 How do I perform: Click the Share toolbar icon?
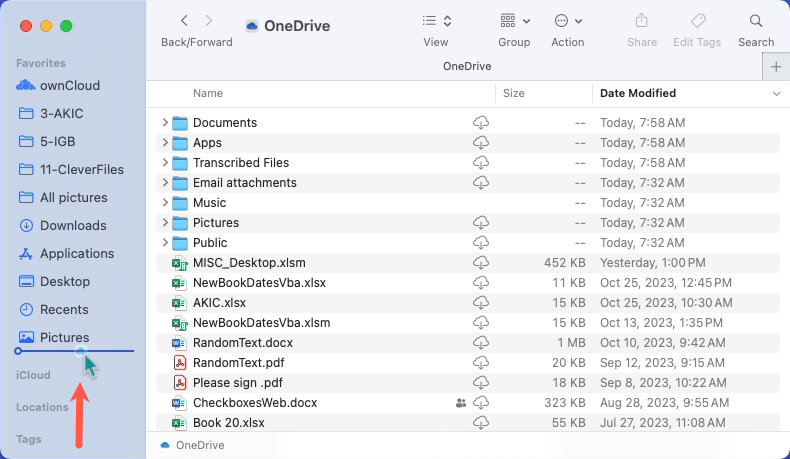pyautogui.click(x=641, y=21)
